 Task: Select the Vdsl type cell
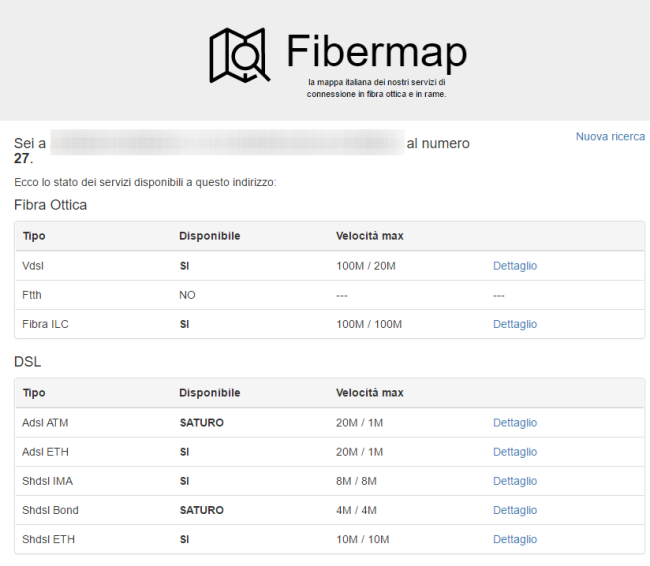[33, 266]
